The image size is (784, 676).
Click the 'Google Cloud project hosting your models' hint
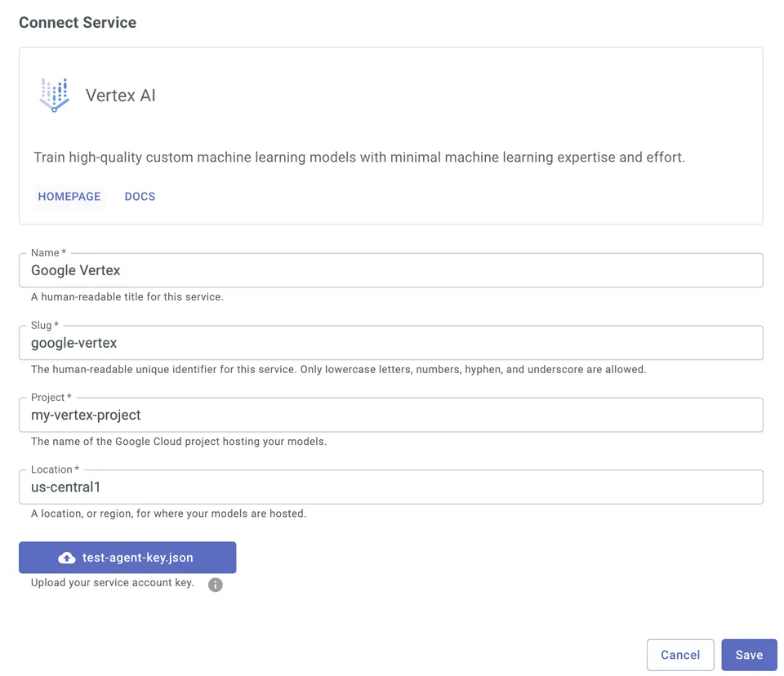(179, 442)
